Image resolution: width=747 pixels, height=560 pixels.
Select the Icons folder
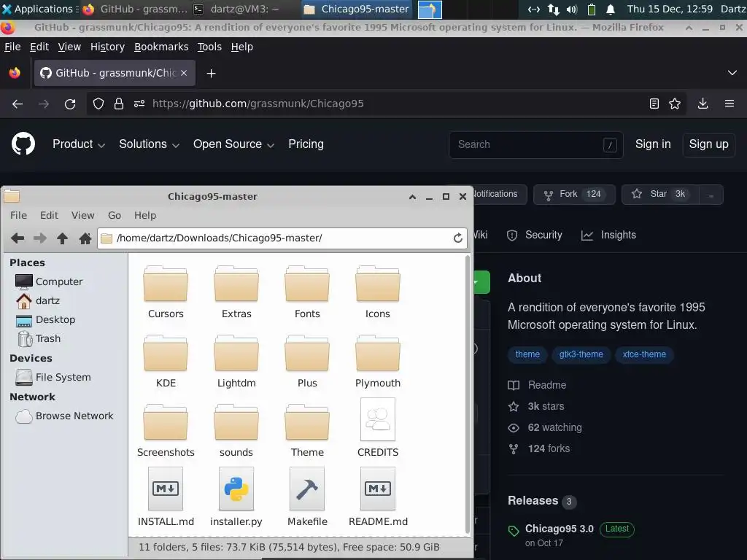378,292
